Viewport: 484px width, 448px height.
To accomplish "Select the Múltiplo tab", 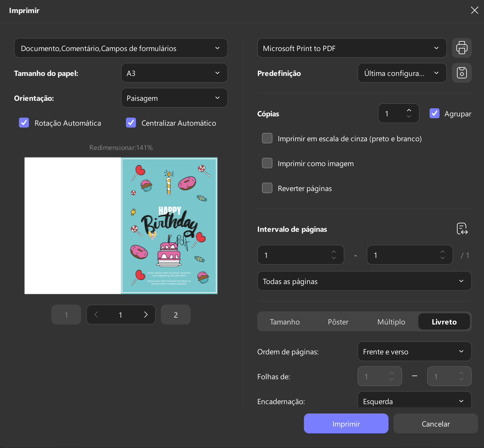I will pyautogui.click(x=391, y=322).
